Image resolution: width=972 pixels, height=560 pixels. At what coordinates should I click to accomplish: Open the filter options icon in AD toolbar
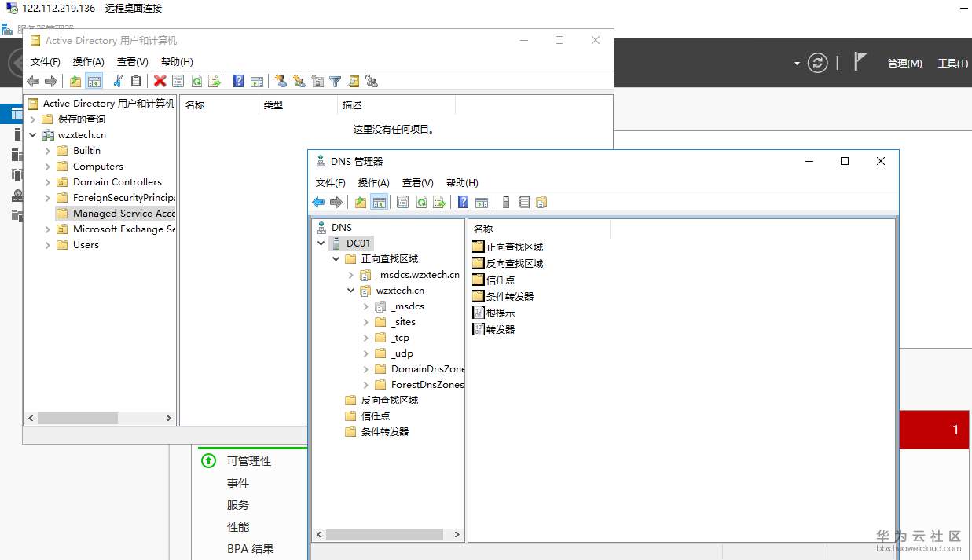pyautogui.click(x=336, y=81)
